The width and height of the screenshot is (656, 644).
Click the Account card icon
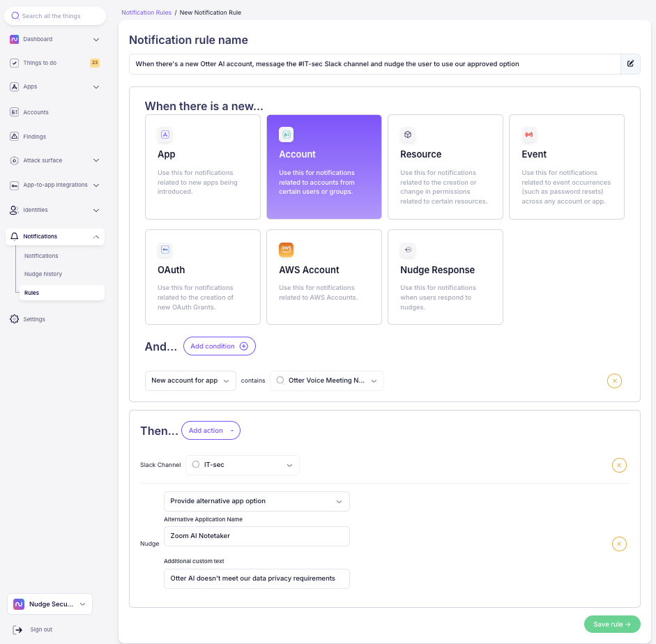click(x=286, y=135)
